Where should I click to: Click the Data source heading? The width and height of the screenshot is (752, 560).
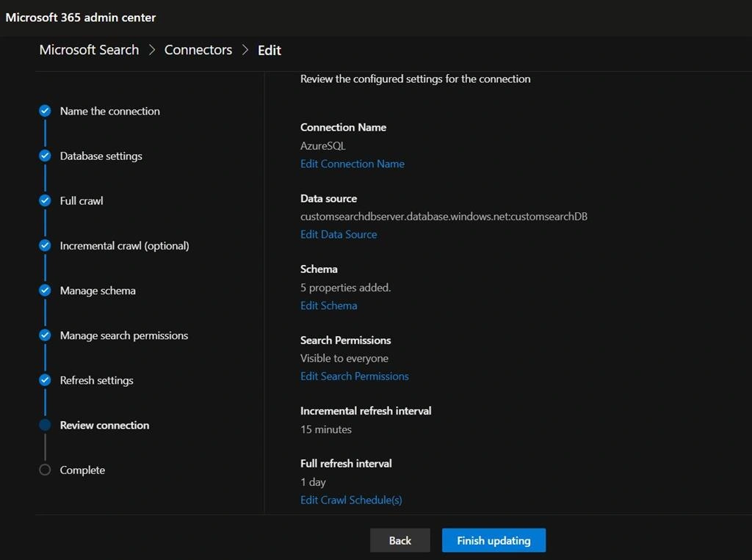tap(328, 198)
